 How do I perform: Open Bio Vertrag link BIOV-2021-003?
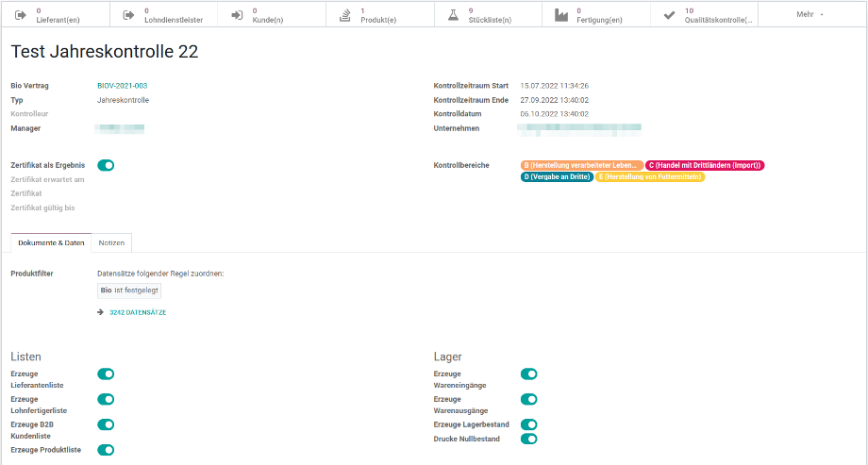click(x=123, y=86)
